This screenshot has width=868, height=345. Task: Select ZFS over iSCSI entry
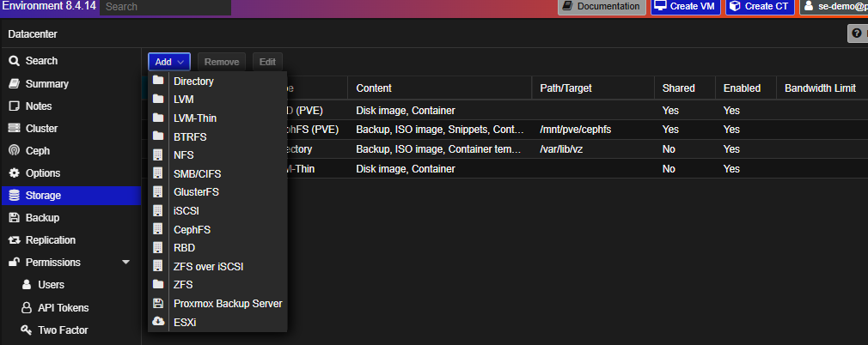coord(217,267)
